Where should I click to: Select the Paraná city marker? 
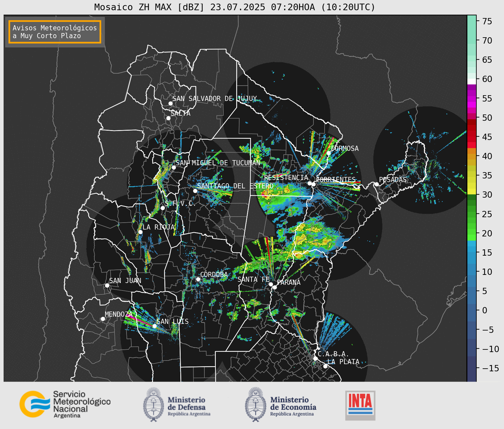275,287
